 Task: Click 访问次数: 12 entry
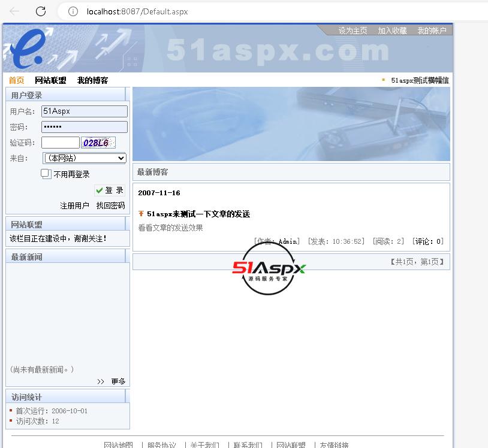(x=38, y=421)
